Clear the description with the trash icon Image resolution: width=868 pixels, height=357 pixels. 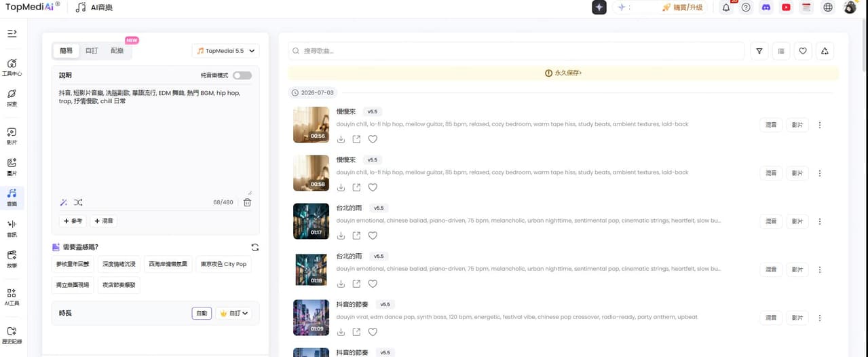[247, 202]
